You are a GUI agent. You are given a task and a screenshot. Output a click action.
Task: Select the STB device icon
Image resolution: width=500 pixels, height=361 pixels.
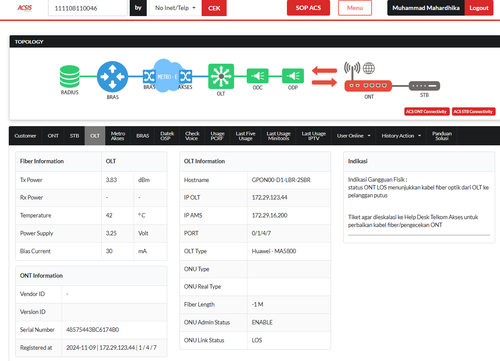[424, 86]
